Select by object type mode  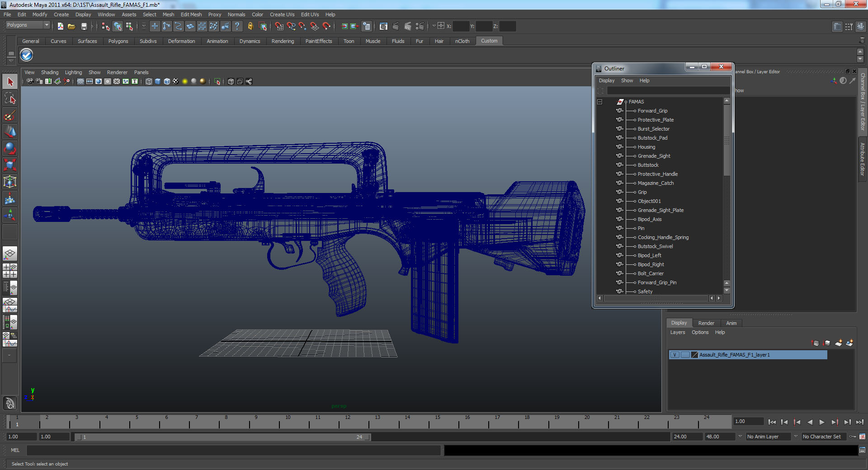tap(118, 26)
